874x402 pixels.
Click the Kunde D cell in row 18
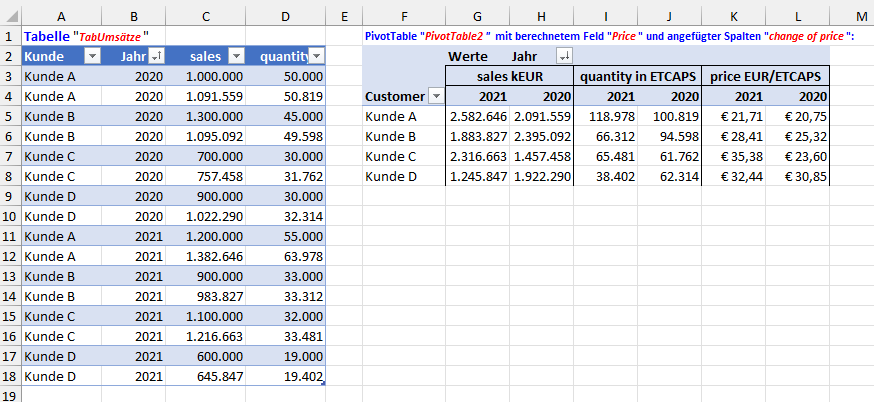pos(61,376)
